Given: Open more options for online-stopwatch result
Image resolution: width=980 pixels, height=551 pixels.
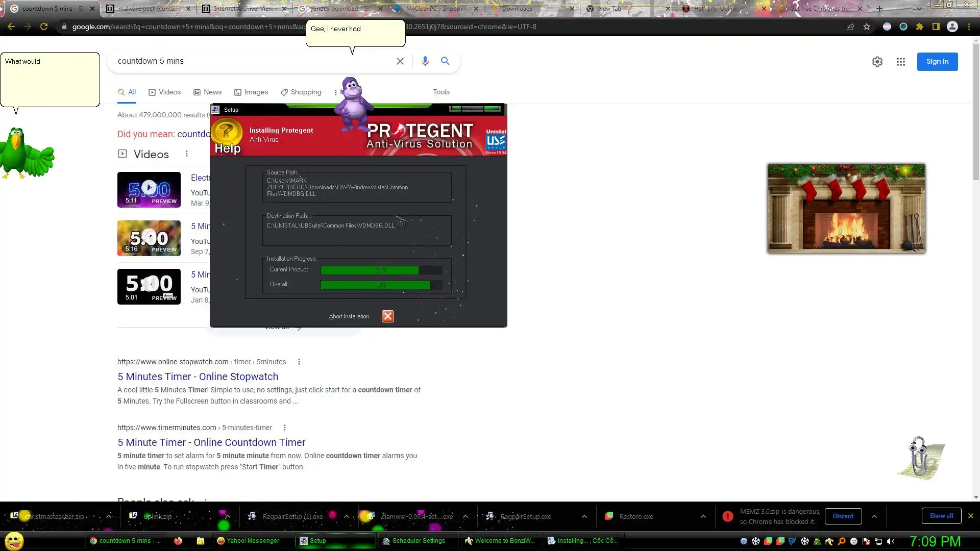Looking at the screenshot, I should [299, 362].
